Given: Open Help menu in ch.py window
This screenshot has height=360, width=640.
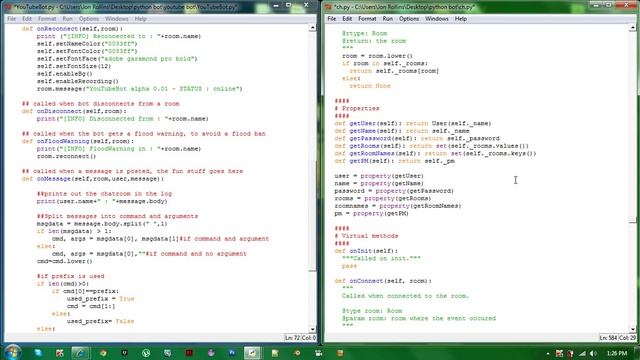Looking at the screenshot, I should click(460, 19).
